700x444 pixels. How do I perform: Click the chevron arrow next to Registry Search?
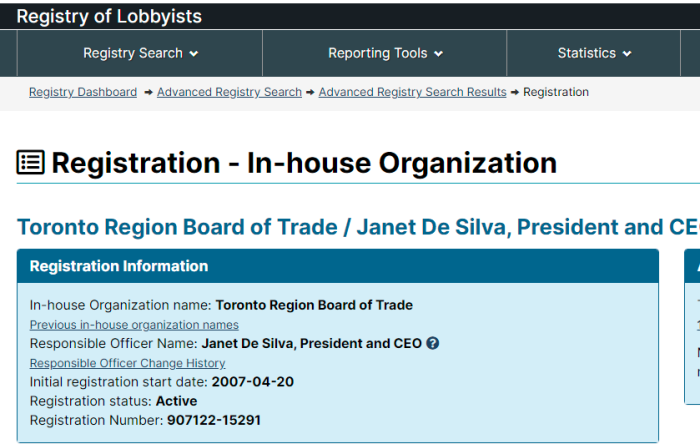(x=194, y=54)
